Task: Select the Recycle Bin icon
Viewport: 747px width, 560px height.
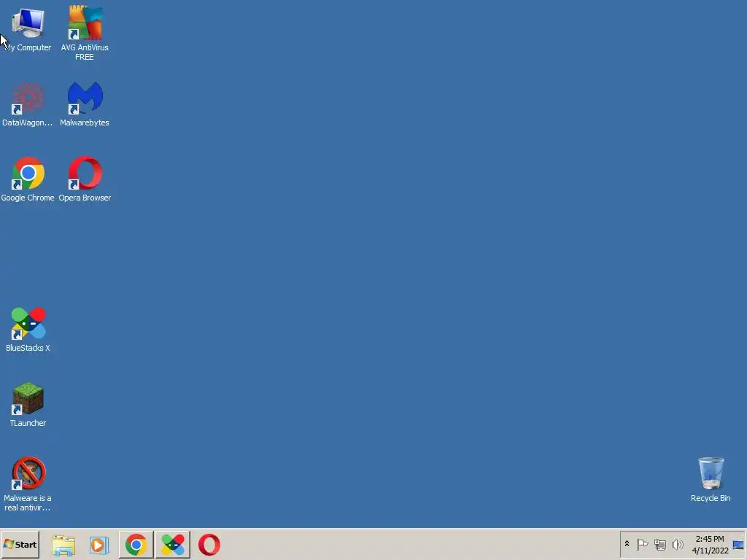Action: pyautogui.click(x=711, y=480)
